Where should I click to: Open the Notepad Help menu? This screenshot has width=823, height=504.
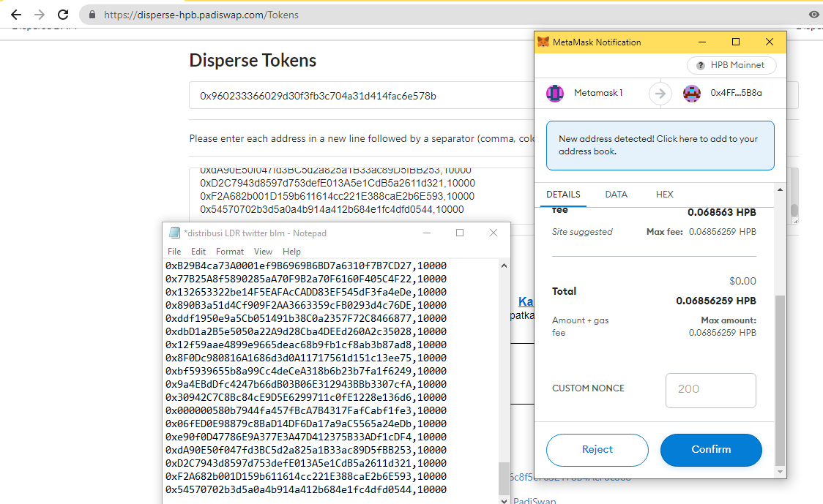(x=291, y=252)
